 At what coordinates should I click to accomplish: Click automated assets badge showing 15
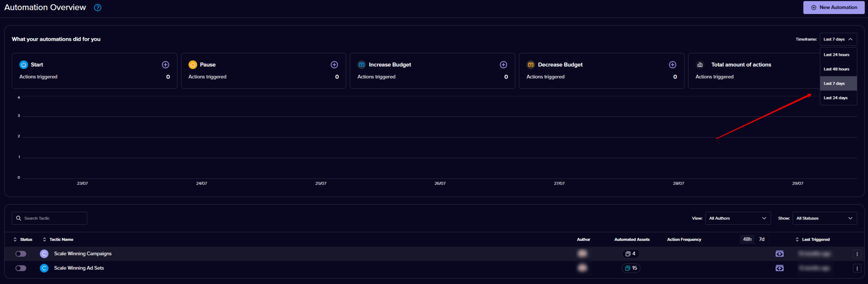click(x=631, y=268)
